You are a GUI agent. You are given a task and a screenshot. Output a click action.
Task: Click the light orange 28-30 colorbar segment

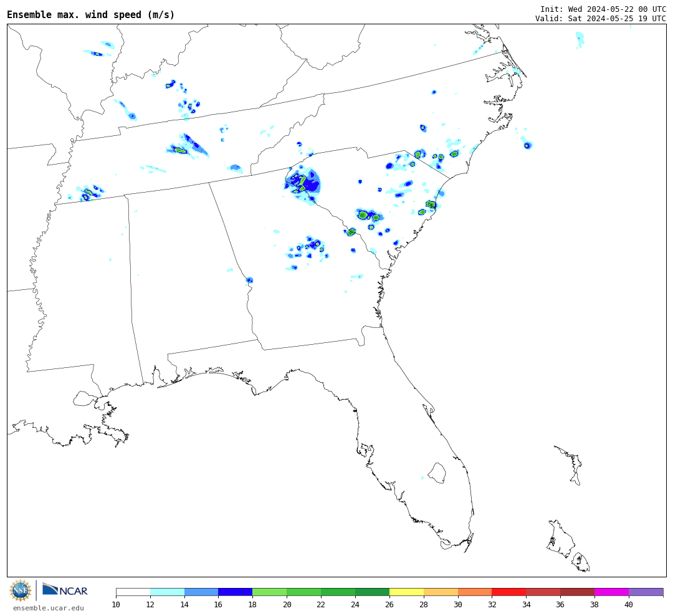441,592
